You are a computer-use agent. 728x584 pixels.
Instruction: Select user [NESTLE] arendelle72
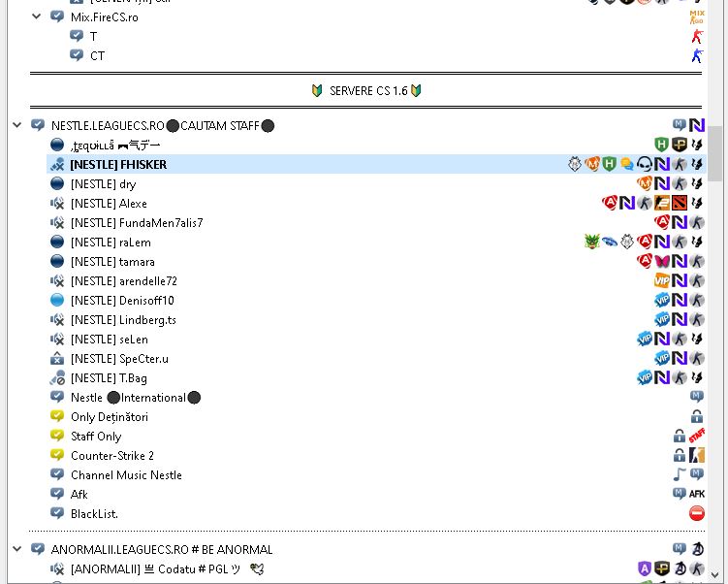coord(123,281)
